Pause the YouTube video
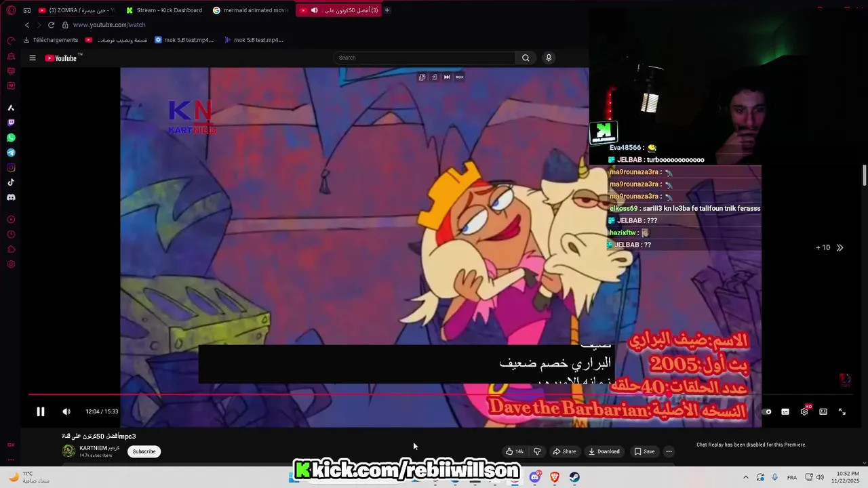 [40, 411]
